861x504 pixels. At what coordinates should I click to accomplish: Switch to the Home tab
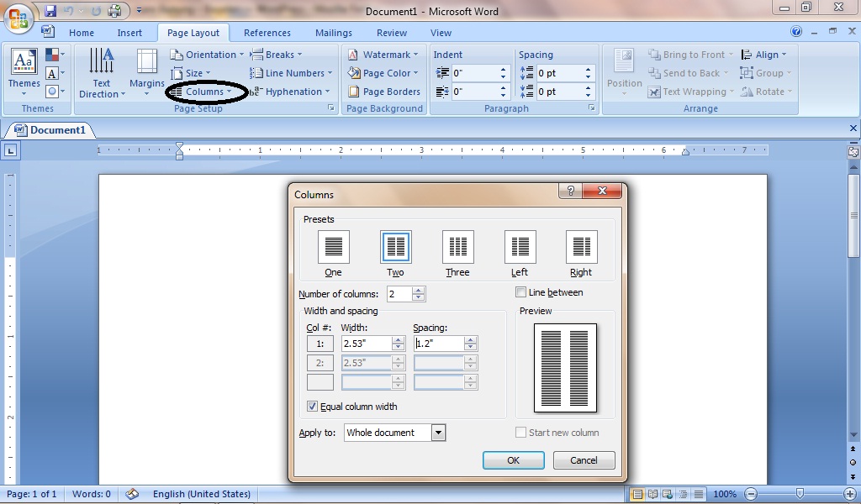point(82,33)
